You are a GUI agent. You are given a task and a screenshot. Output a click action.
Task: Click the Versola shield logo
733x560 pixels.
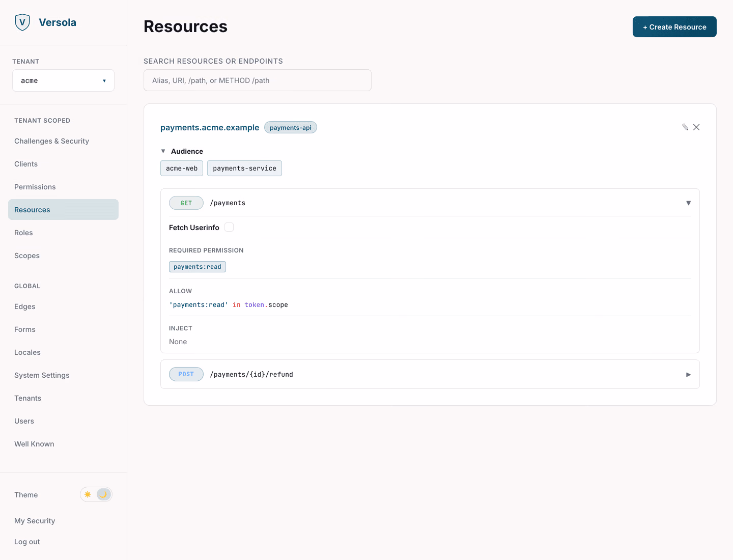[22, 22]
